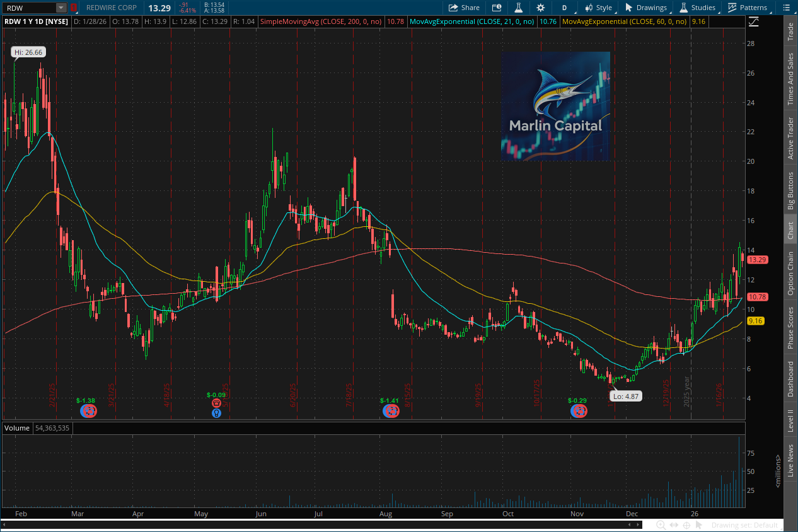Click the MovAvgExponential (CLOSE, 60, 0, no) label

(625, 21)
